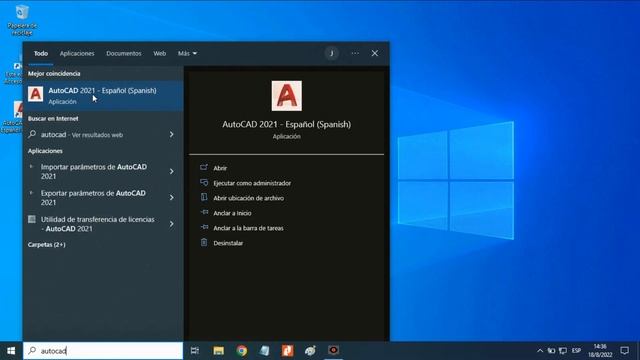Screen dimensions: 640x360
Task: Click Anclar a la barra de tareas
Action: point(248,228)
